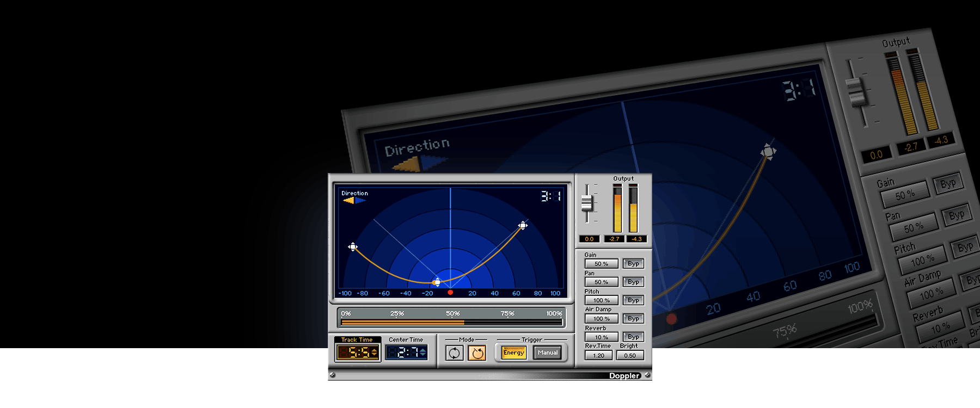This screenshot has height=408, width=980.
Task: Click the 50% mark on the progress scale
Action: [452, 313]
